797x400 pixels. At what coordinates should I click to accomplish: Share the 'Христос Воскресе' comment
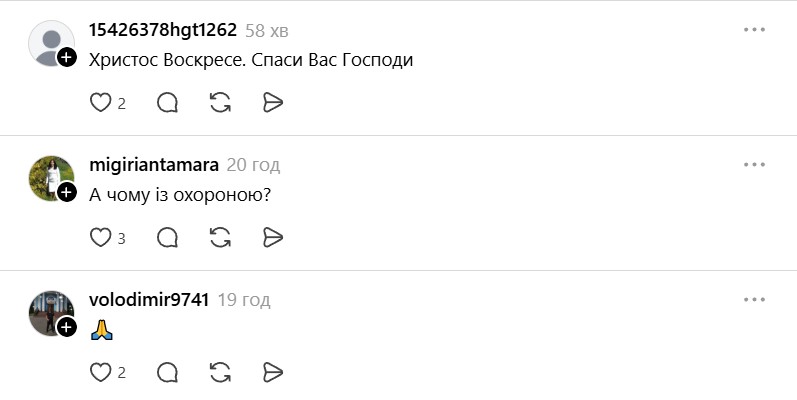click(273, 102)
